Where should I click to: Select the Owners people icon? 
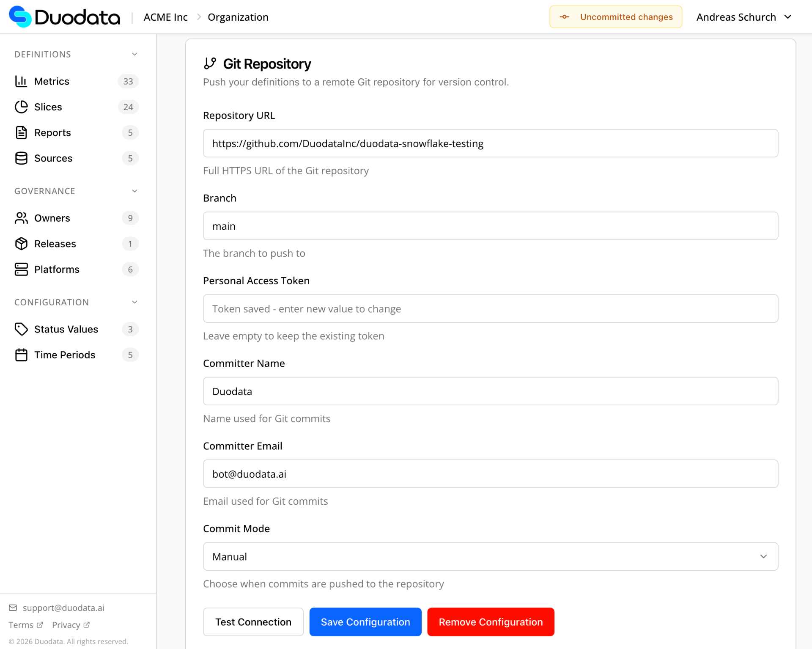pyautogui.click(x=22, y=218)
